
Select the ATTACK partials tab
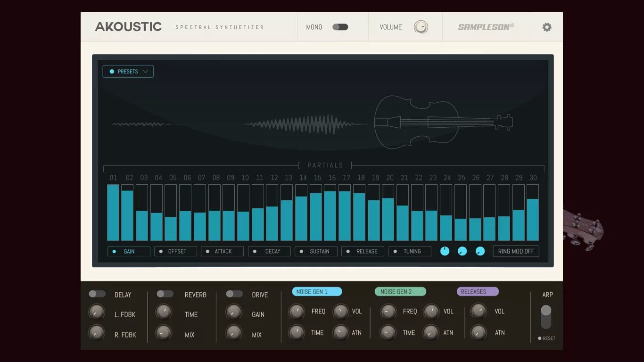tap(222, 251)
